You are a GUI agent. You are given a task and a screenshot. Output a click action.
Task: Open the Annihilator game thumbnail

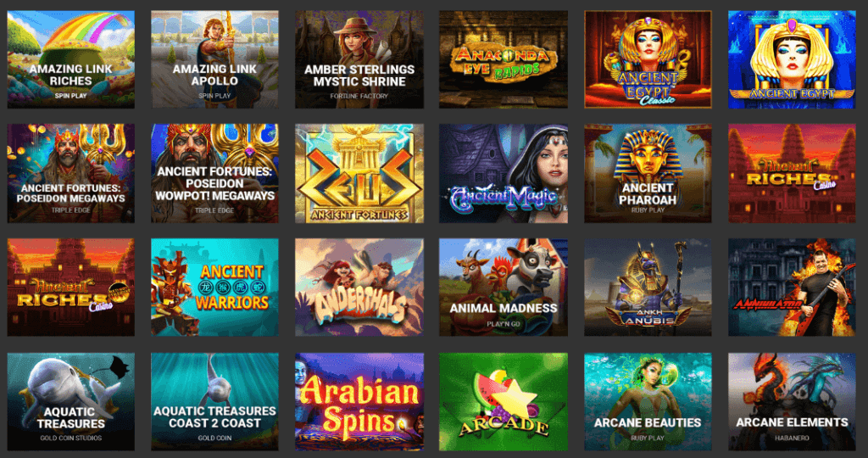[792, 288]
